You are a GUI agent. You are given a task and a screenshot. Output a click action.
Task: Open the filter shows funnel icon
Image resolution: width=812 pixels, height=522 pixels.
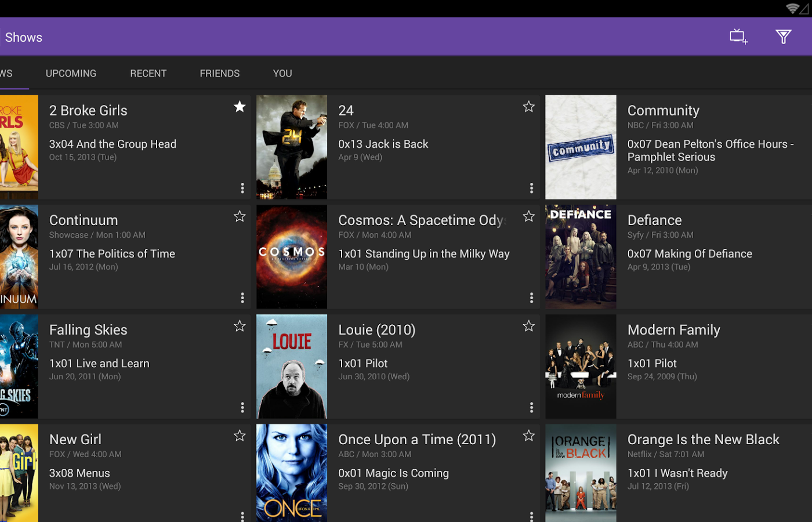tap(783, 37)
